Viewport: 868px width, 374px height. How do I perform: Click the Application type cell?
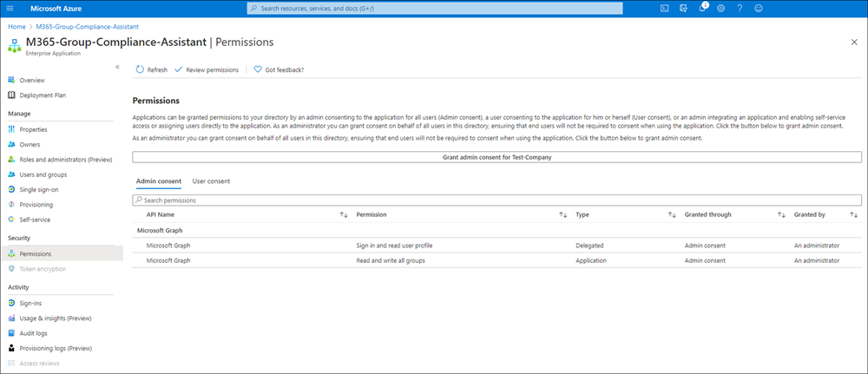tap(590, 260)
